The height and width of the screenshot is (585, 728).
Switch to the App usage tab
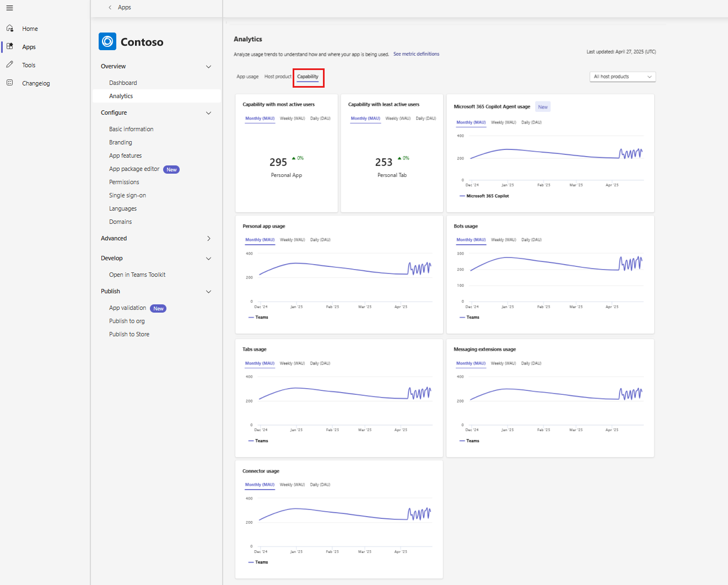[247, 77]
